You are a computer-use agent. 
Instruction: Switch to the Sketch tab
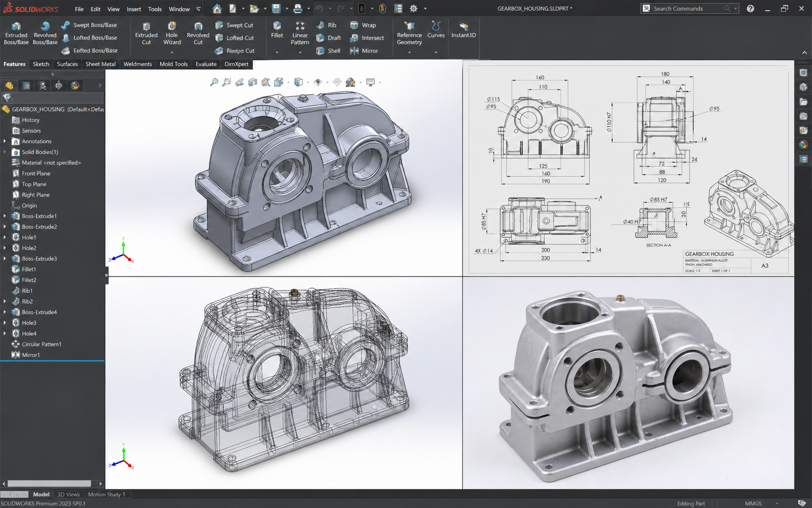pyautogui.click(x=41, y=64)
